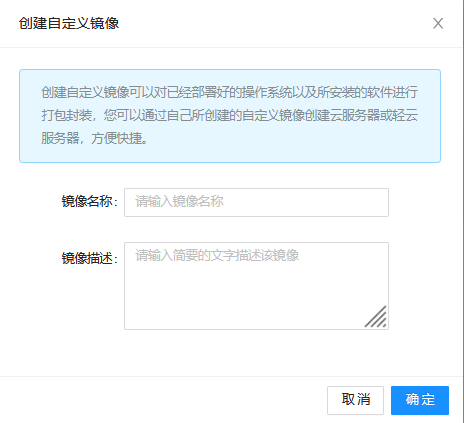Click the placeholder 请输入镜像名称
Screen dimensions: 464x423
coord(179,202)
